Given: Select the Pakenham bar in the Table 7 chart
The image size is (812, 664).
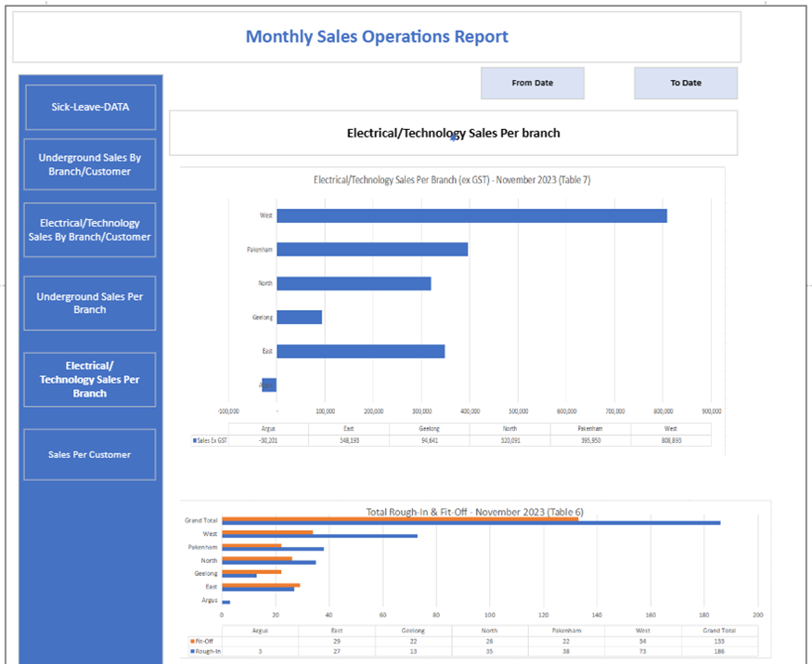Looking at the screenshot, I should coord(371,250).
